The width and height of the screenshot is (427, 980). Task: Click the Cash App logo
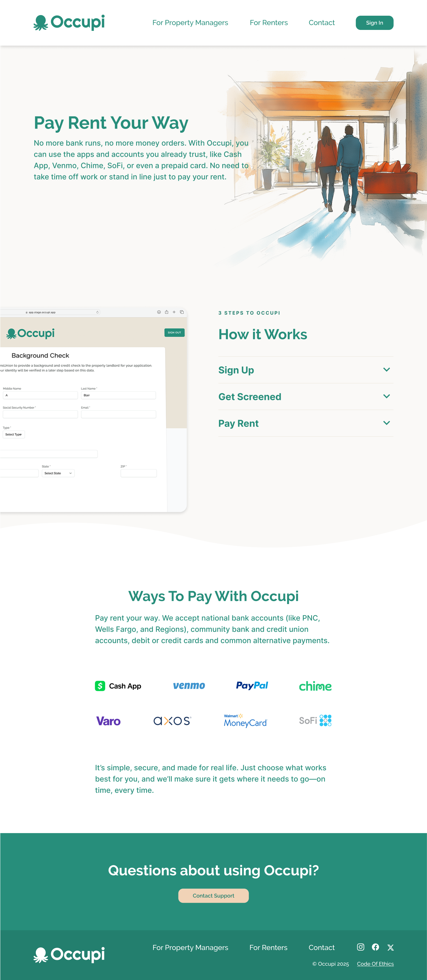click(118, 686)
